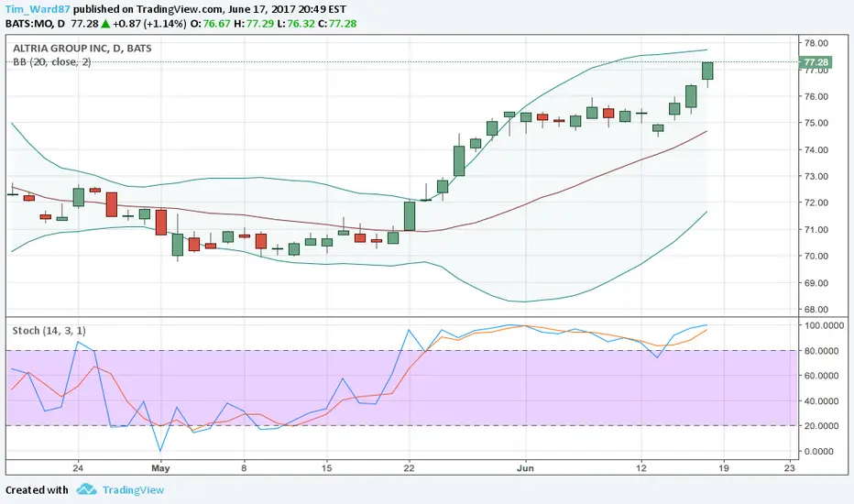Image resolution: width=854 pixels, height=504 pixels.
Task: Click the 80.0000 stochastic axis label
Action: (822, 351)
